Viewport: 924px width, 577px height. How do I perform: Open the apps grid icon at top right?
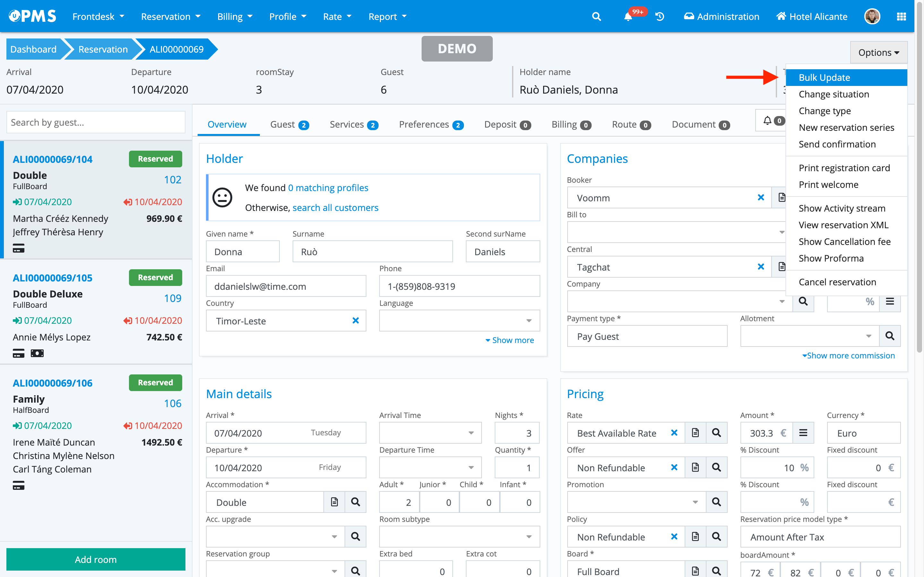901,16
